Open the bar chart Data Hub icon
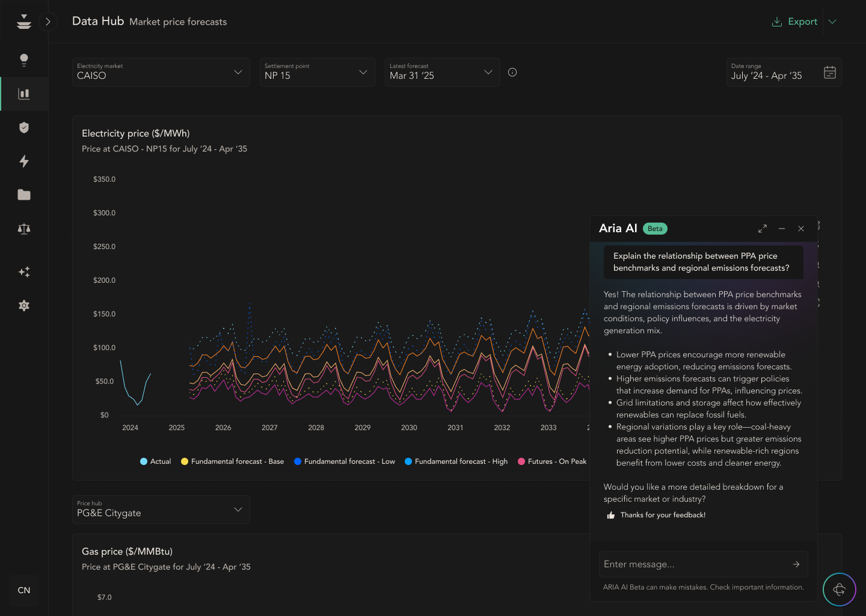Screen dimensions: 866x616 24,93
